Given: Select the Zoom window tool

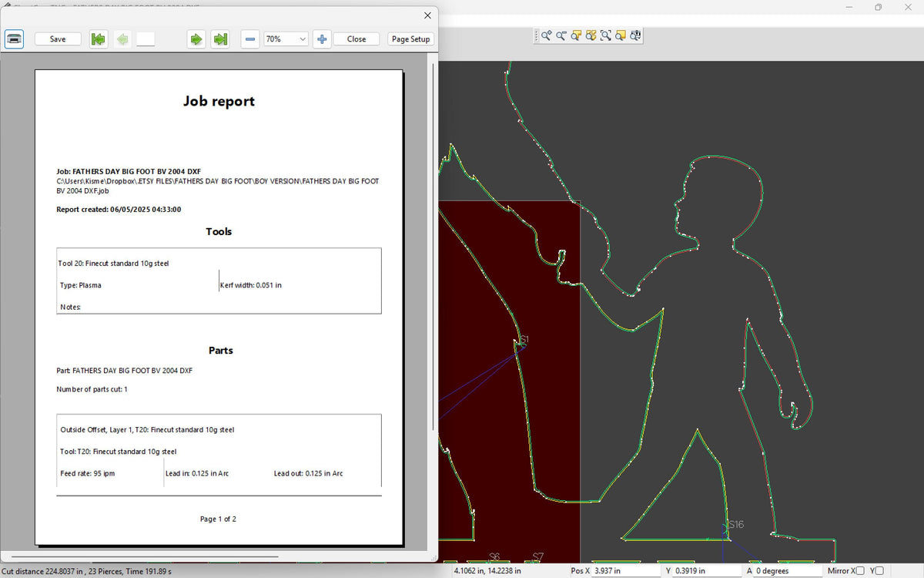Looking at the screenshot, I should click(x=606, y=35).
